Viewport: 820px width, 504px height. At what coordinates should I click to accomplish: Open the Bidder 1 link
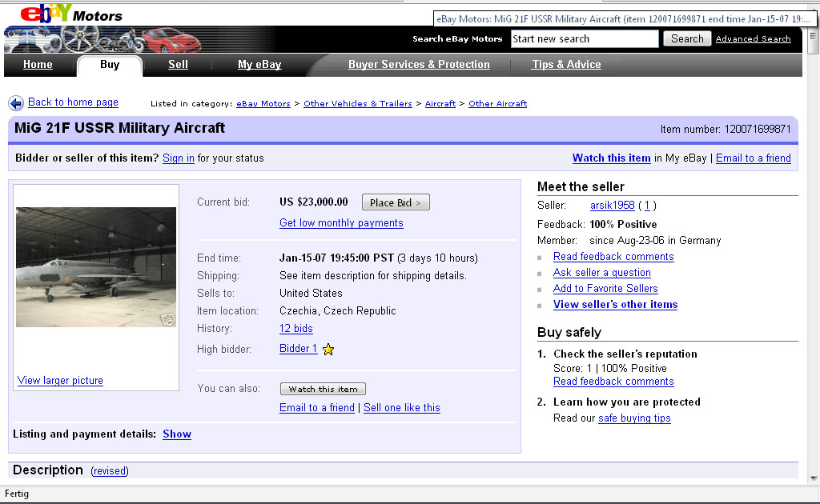click(x=298, y=348)
